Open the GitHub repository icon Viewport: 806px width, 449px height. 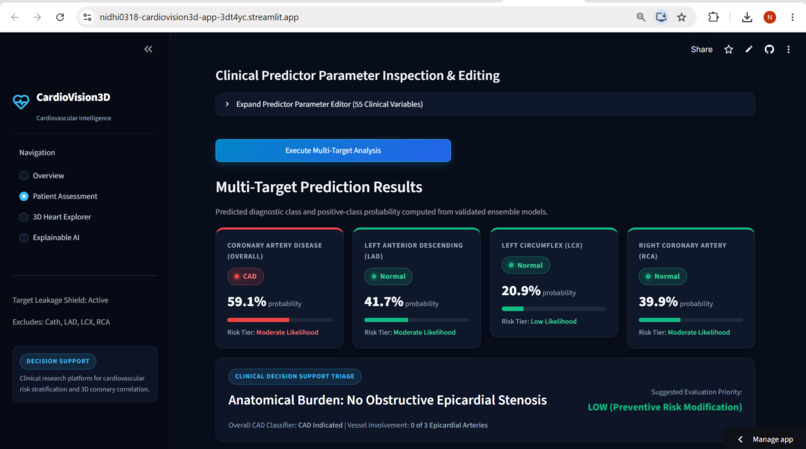[769, 49]
